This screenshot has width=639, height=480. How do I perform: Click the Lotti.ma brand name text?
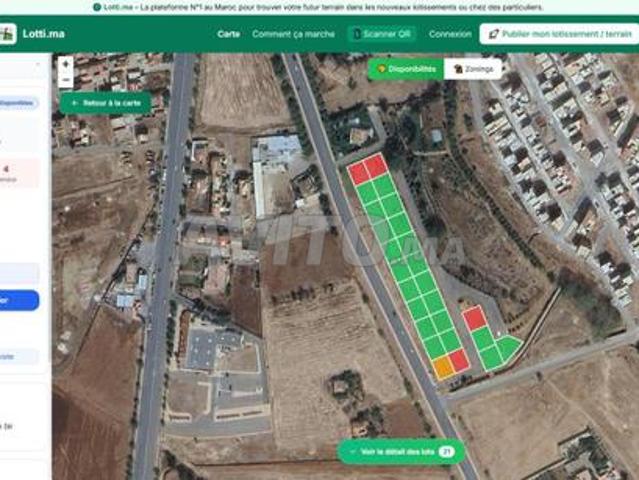[44, 34]
